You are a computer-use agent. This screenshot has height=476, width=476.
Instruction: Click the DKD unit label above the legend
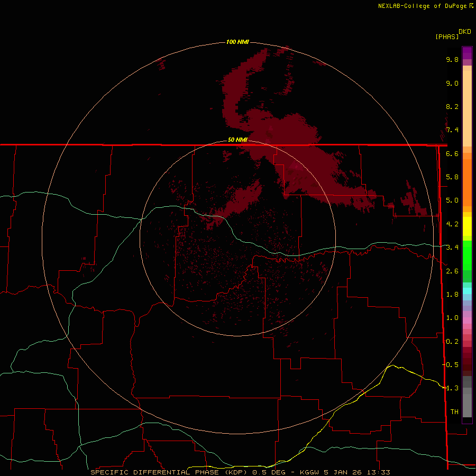coord(465,32)
